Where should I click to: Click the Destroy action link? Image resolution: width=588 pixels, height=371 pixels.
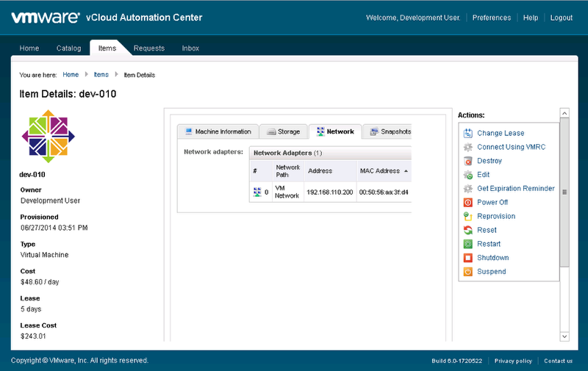[490, 161]
